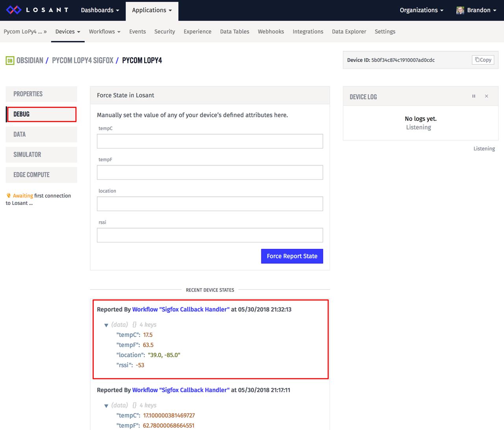The width and height of the screenshot is (504, 430).
Task: Open the Experience tab
Action: point(197,32)
